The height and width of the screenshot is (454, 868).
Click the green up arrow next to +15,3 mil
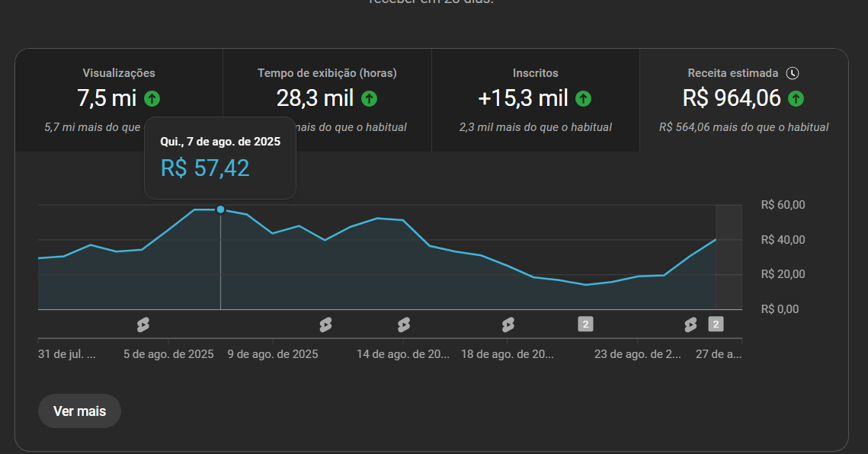584,99
